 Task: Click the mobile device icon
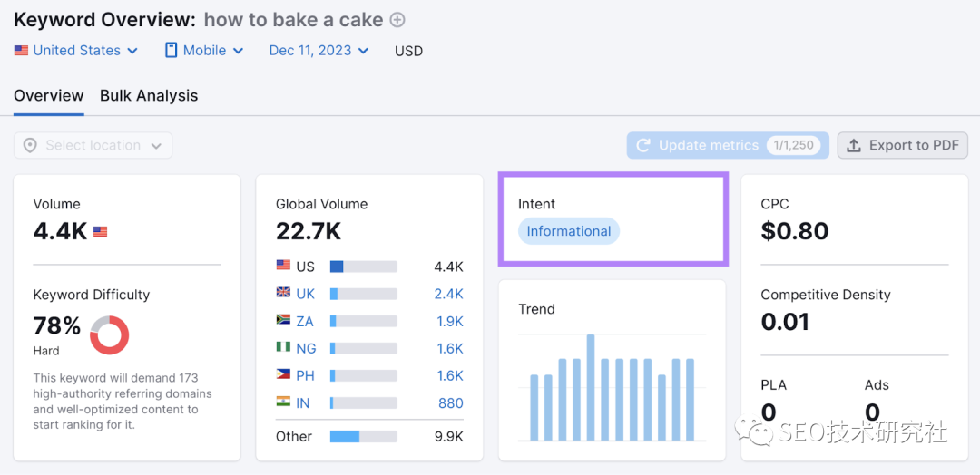tap(171, 51)
